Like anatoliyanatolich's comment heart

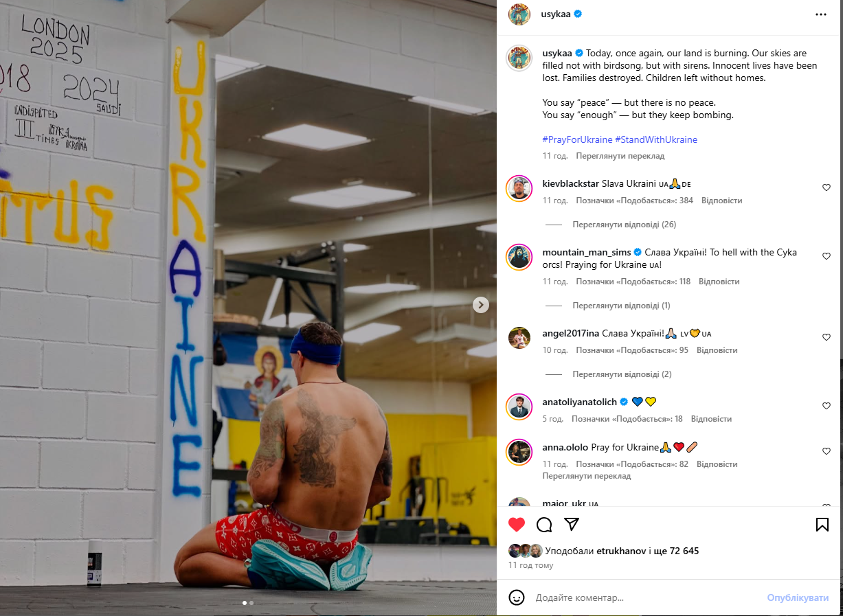click(x=827, y=406)
